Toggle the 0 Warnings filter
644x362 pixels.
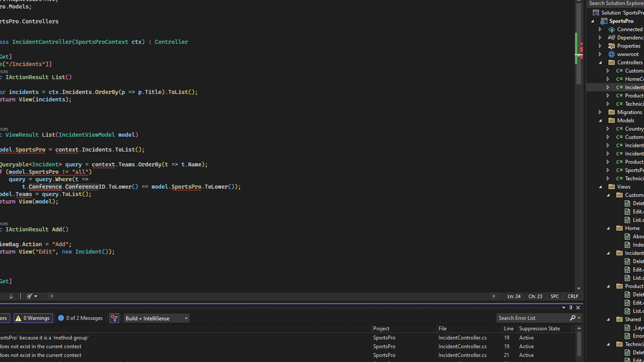33,318
